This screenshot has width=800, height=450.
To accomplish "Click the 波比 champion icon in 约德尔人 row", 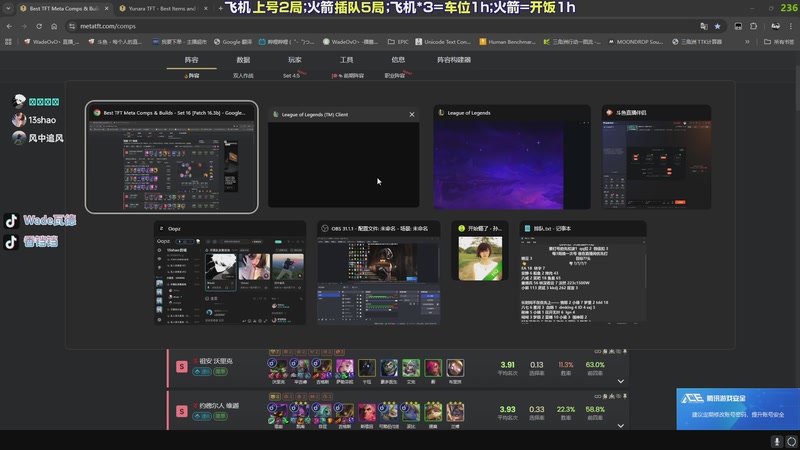I will pyautogui.click(x=411, y=412).
